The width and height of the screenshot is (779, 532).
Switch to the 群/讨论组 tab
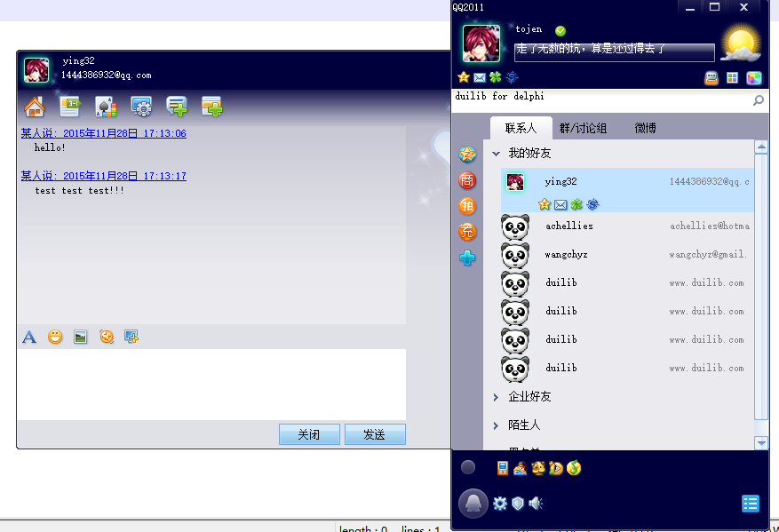tap(584, 128)
